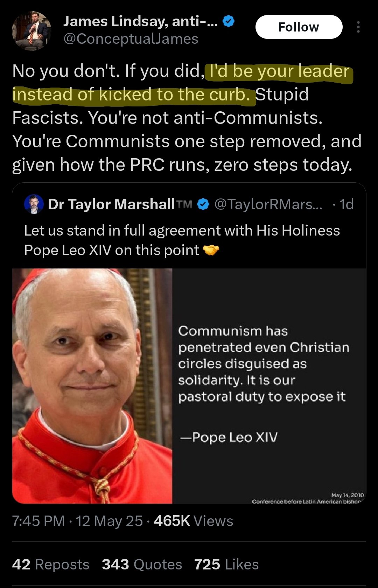View the 725 Likes list
This screenshot has height=588, width=378.
[x=226, y=565]
